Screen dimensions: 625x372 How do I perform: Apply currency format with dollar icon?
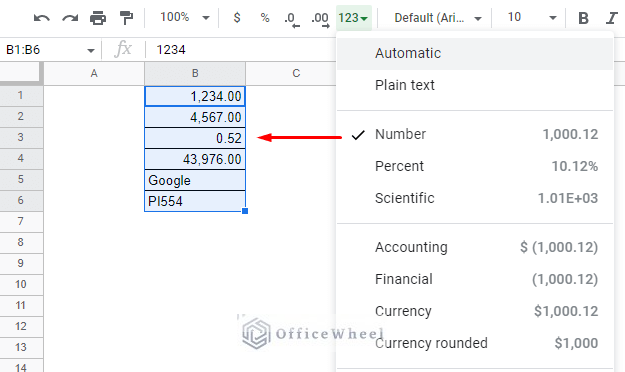click(x=237, y=18)
